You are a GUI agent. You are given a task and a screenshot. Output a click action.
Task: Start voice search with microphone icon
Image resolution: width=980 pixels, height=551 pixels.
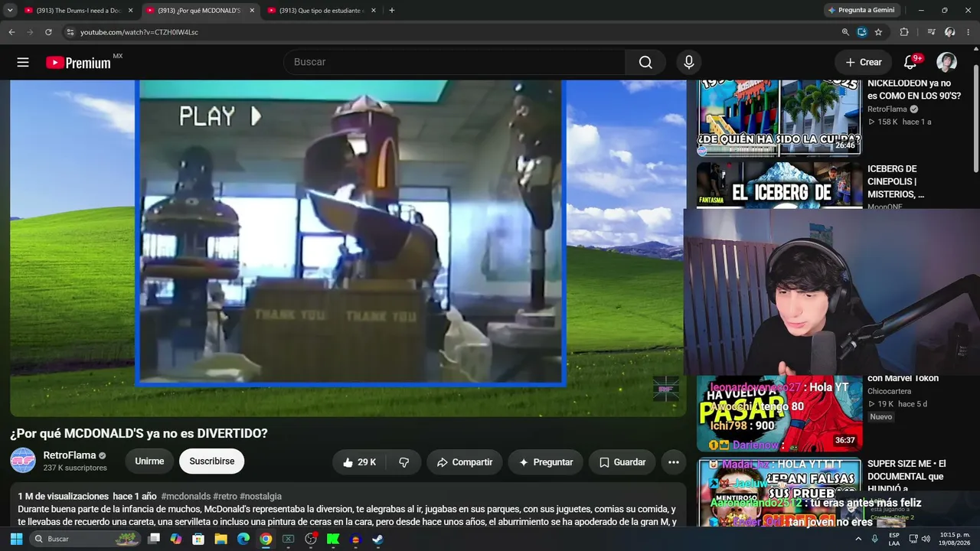[689, 62]
